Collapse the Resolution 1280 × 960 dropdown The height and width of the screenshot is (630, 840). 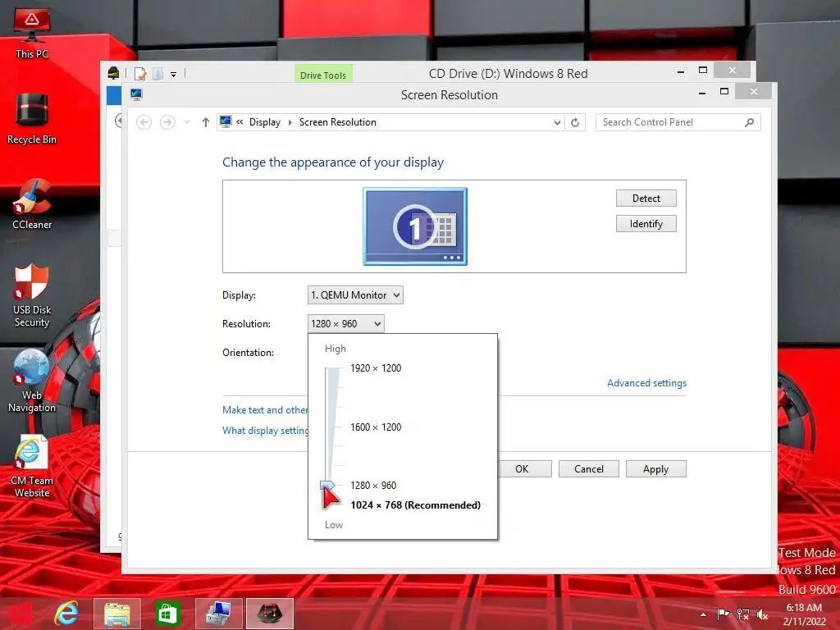tap(346, 323)
